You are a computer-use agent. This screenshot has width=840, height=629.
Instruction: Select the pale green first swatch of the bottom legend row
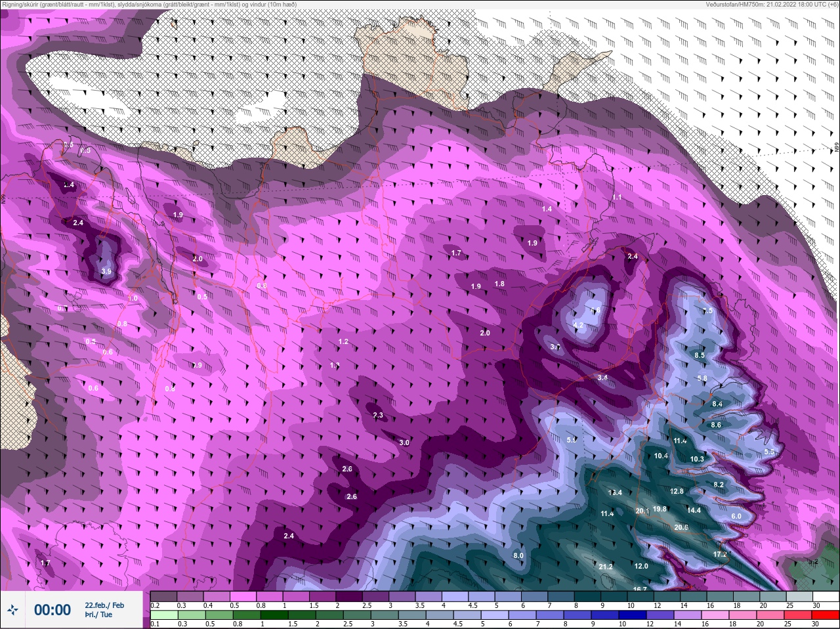click(x=163, y=615)
